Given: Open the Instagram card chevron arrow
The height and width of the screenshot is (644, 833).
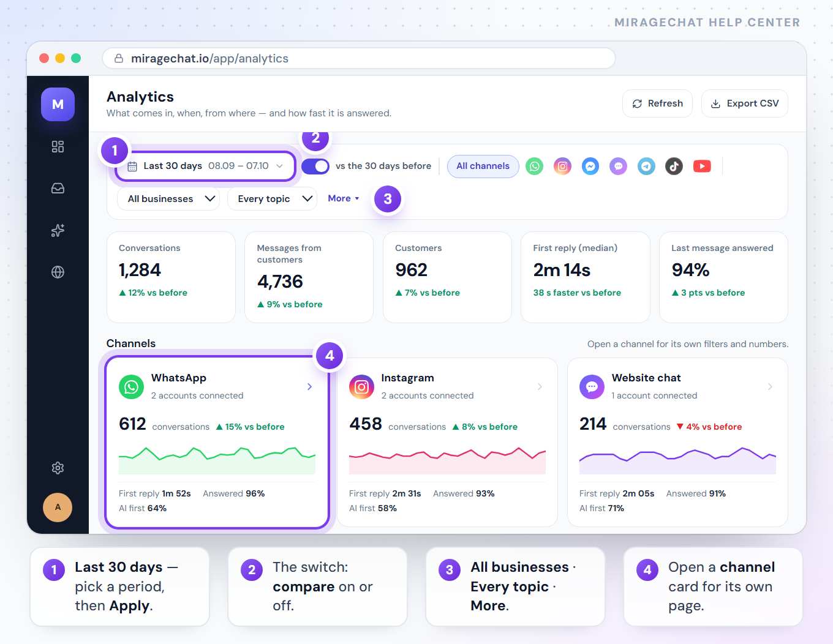Looking at the screenshot, I should point(540,386).
